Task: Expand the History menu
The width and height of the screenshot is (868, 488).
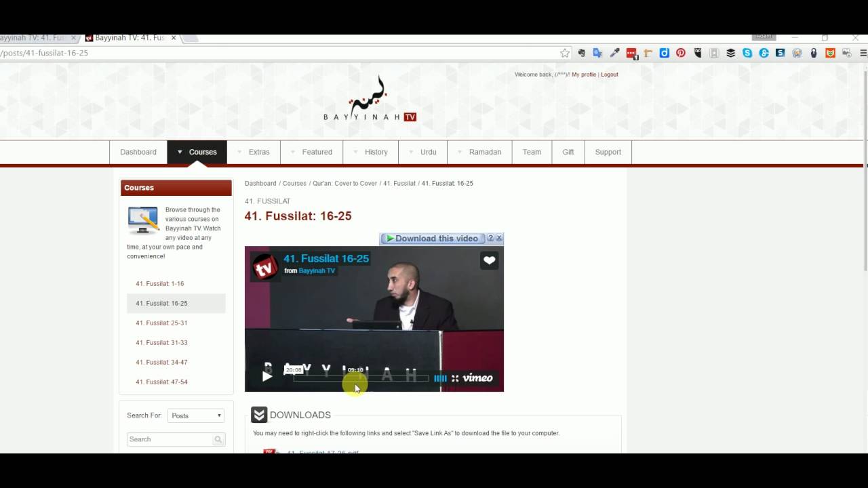Action: point(371,152)
